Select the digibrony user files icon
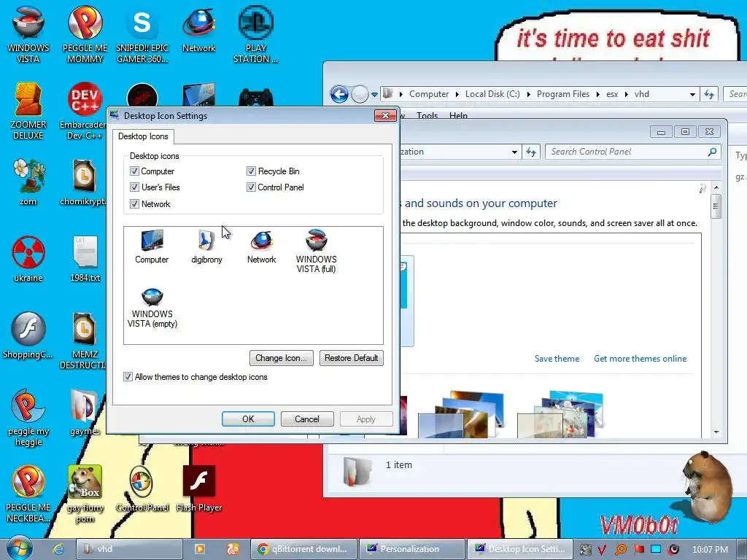The image size is (747, 560). [206, 246]
